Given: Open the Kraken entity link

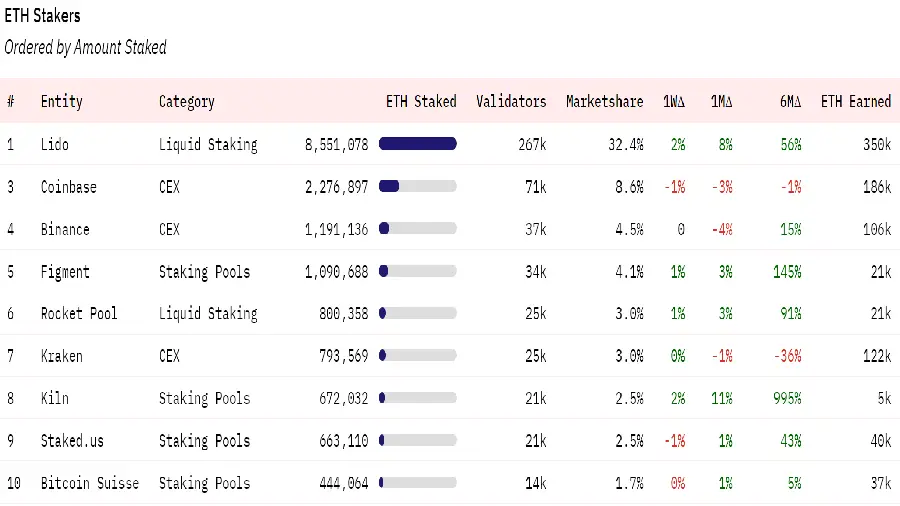Looking at the screenshot, I should [x=61, y=356].
